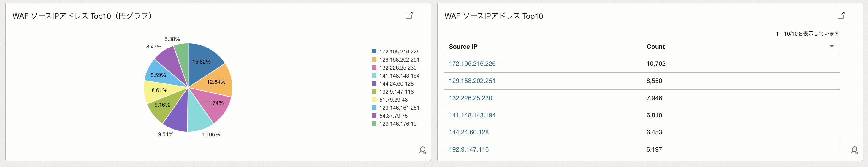Click the 192.9.147.116 link in table

point(468,149)
